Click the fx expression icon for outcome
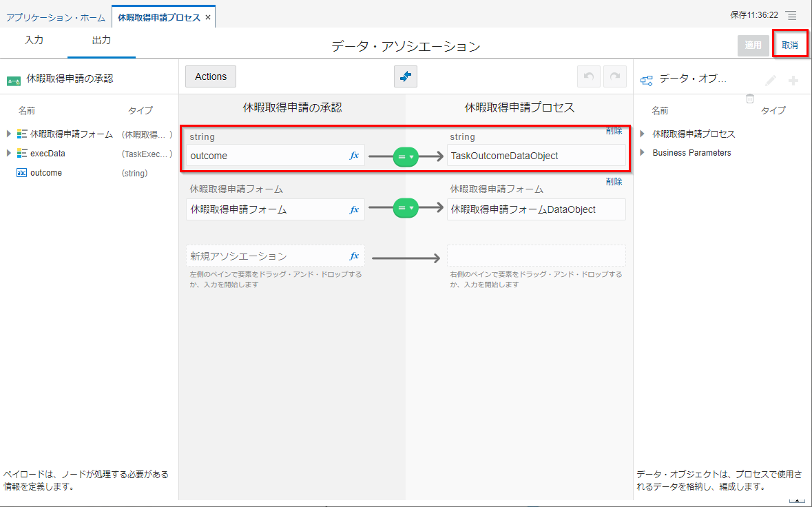Viewport: 812px width, 507px height. tap(354, 156)
